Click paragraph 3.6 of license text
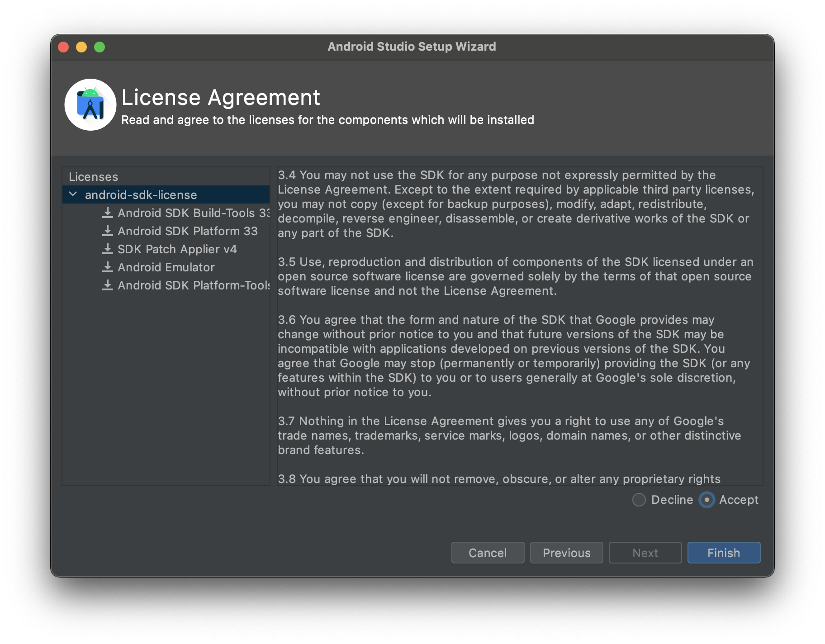 tap(514, 356)
